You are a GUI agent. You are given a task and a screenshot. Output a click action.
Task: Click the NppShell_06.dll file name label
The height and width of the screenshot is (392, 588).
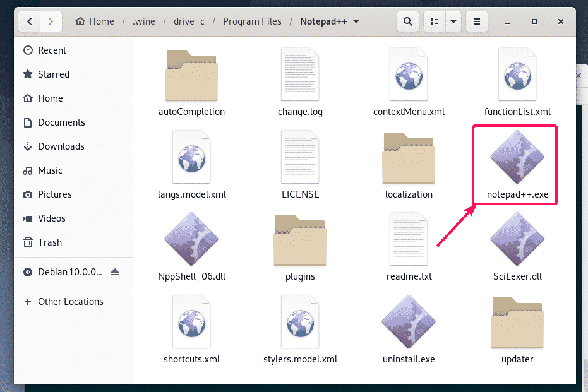[191, 276]
